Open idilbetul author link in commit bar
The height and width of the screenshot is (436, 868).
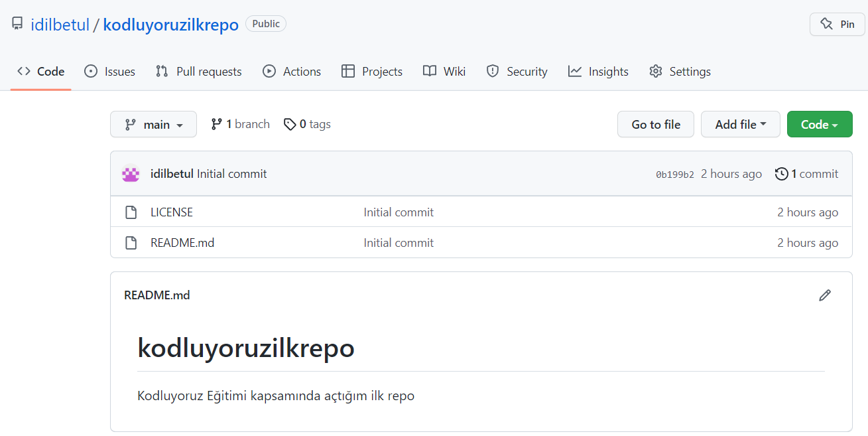tap(172, 174)
